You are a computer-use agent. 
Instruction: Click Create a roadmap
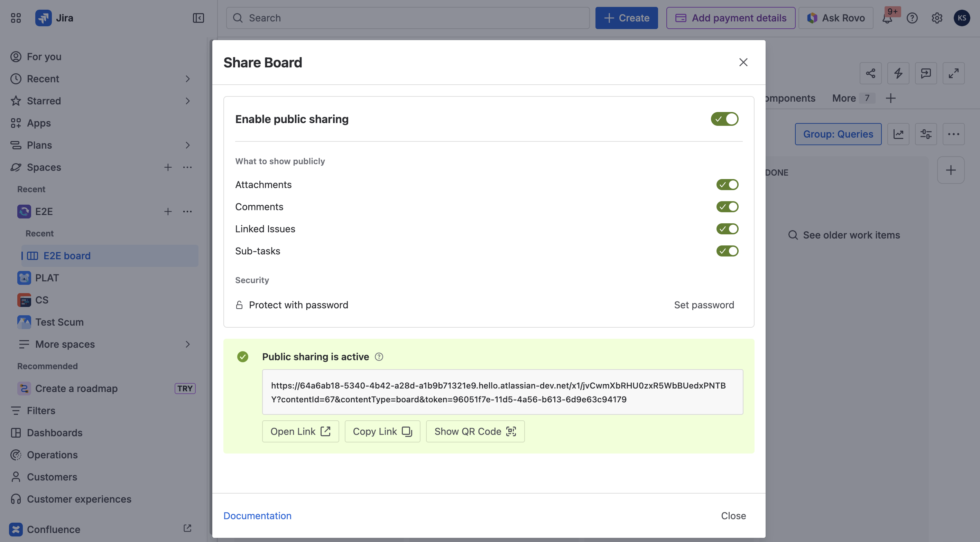tap(76, 389)
